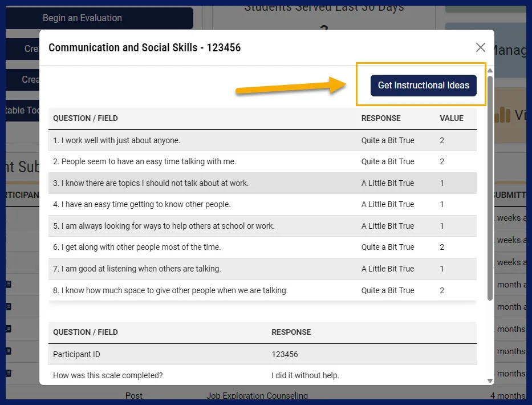This screenshot has height=405, width=532.
Task: Select question 7 about listening to others
Action: click(137, 269)
